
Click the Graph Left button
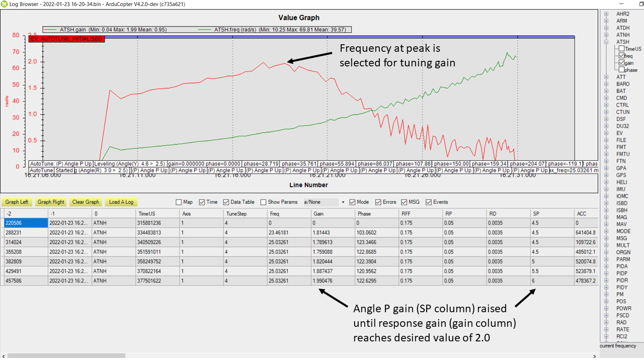17,202
